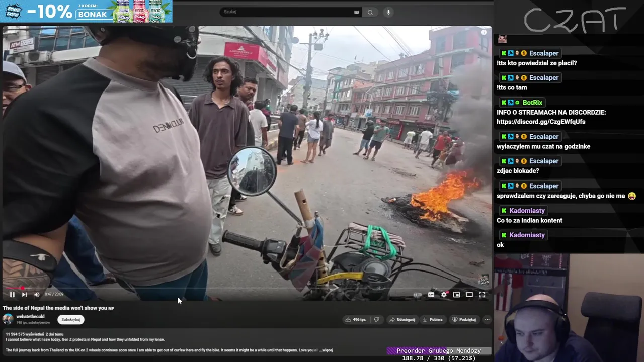
Task: Start voice search with microphone
Action: pos(388,12)
